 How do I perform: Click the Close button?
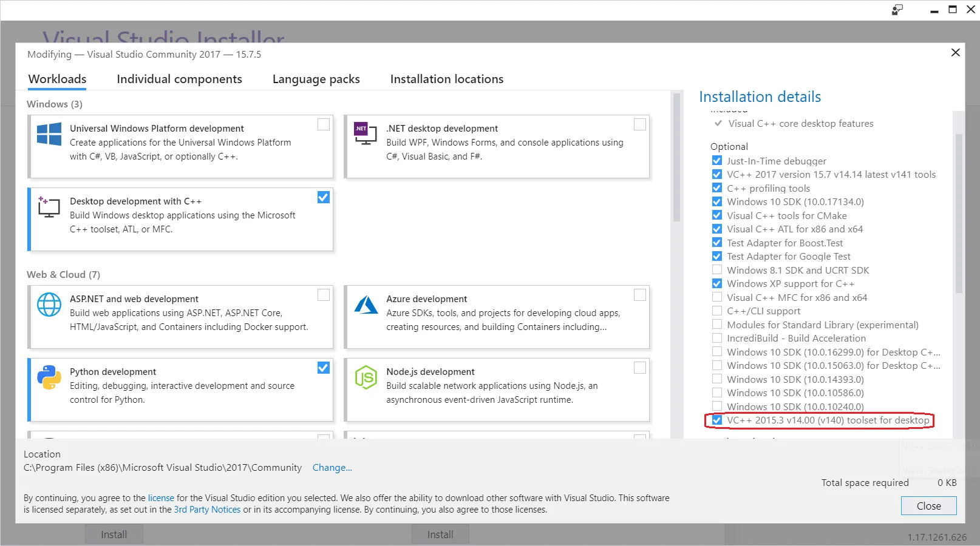pos(928,506)
